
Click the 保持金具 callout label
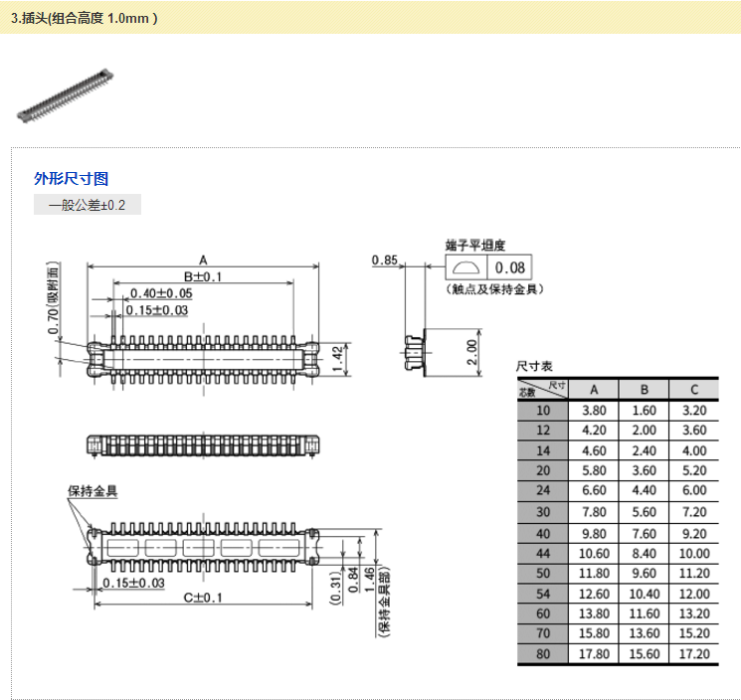pyautogui.click(x=93, y=491)
